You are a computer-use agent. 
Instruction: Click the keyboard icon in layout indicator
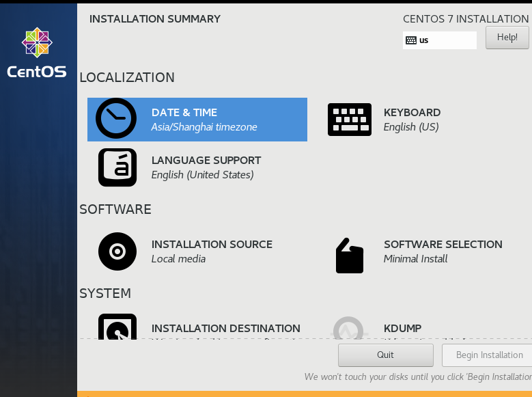[411, 40]
